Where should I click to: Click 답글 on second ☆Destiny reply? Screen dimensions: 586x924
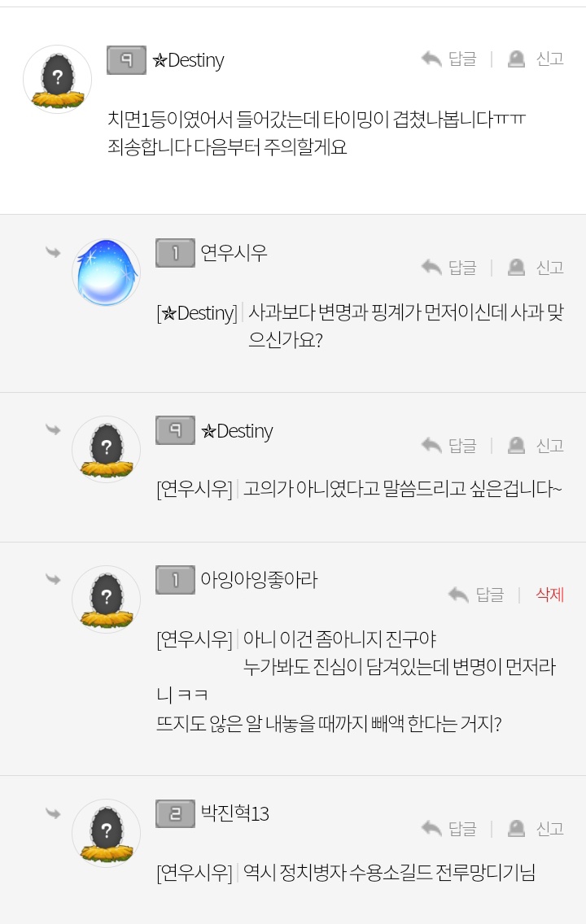pyautogui.click(x=462, y=445)
